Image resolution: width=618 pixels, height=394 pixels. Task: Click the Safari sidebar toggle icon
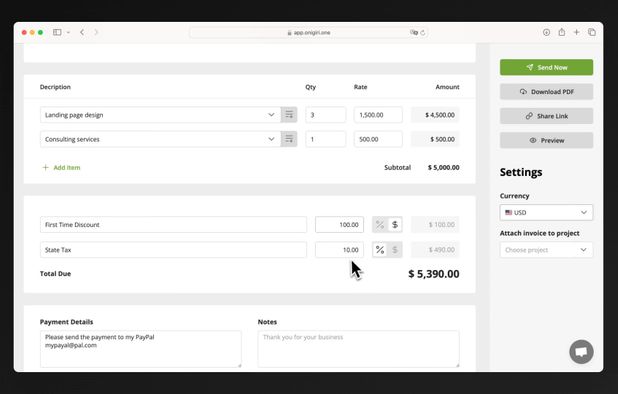(57, 32)
